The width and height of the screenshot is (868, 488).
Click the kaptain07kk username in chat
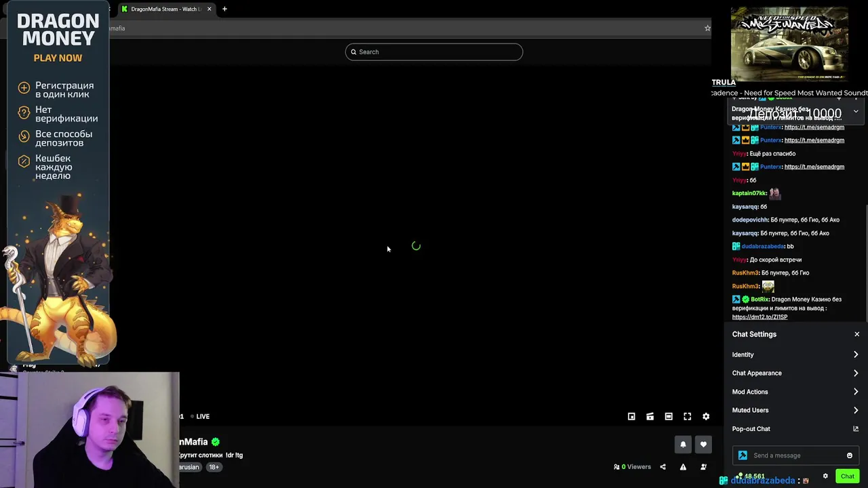pos(749,193)
